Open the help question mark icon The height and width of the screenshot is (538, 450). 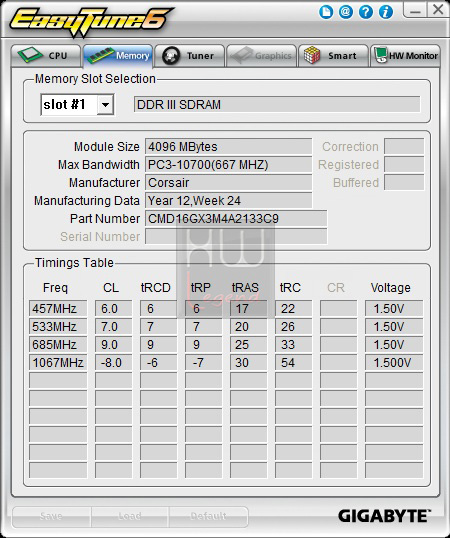click(x=366, y=12)
